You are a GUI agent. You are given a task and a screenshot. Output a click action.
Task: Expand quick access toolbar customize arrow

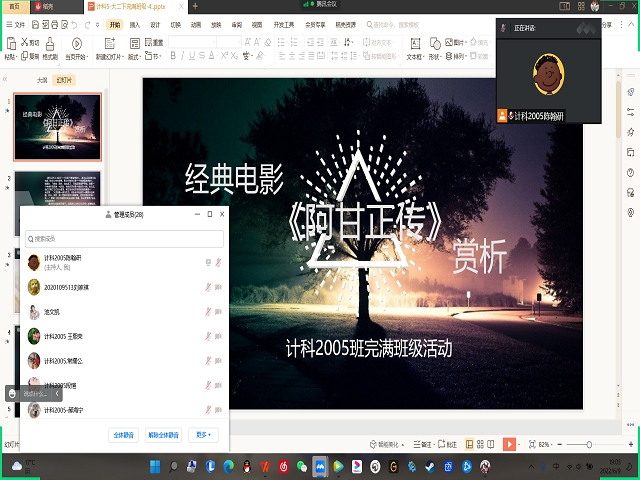pos(97,25)
